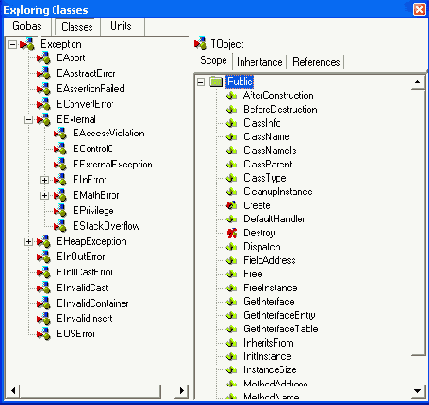
Task: Click the EOSError class icon
Action: [x=44, y=334]
